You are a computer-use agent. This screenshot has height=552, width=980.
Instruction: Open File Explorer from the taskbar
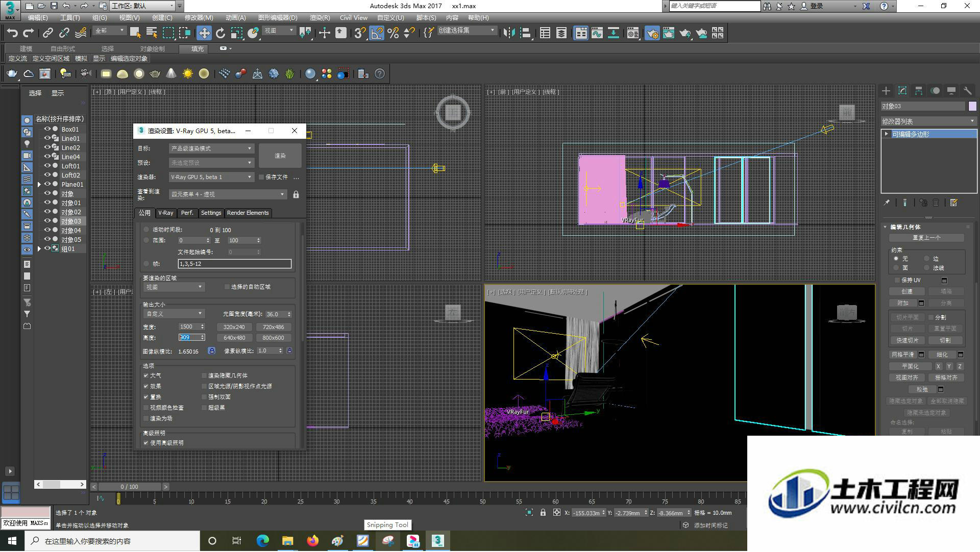287,541
